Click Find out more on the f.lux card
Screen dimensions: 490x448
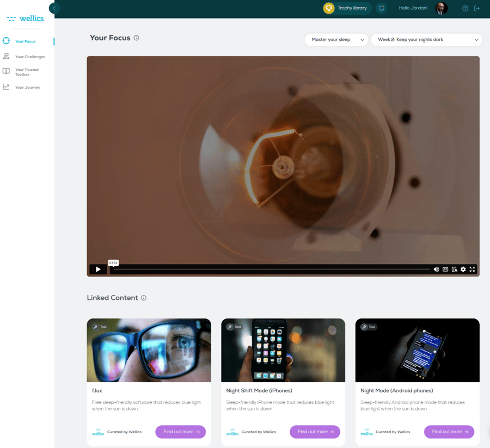tap(180, 431)
